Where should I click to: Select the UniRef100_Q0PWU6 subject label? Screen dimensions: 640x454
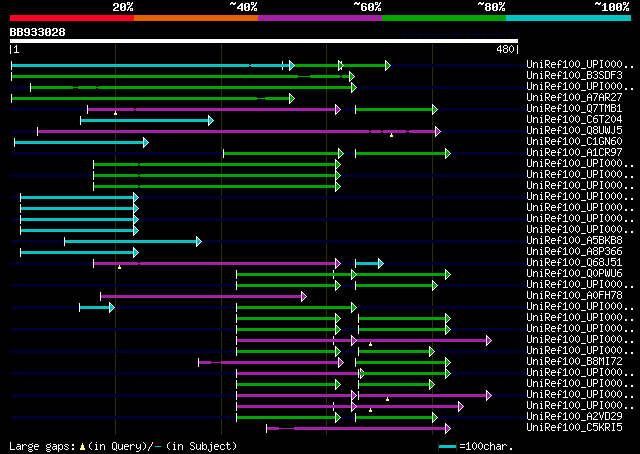(x=574, y=274)
